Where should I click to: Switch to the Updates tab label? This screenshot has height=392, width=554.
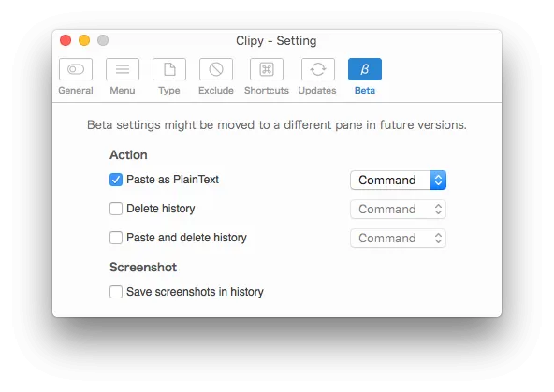click(x=317, y=91)
